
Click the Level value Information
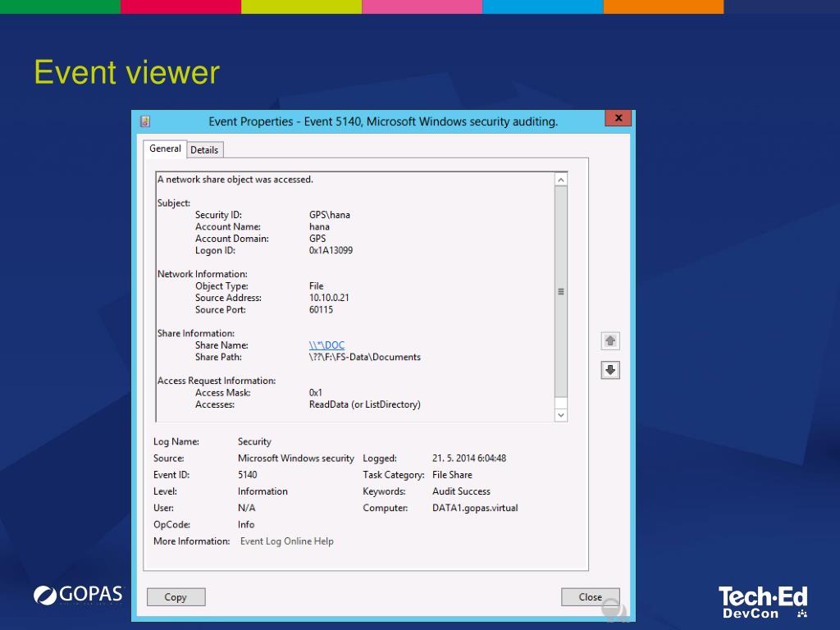pos(262,491)
